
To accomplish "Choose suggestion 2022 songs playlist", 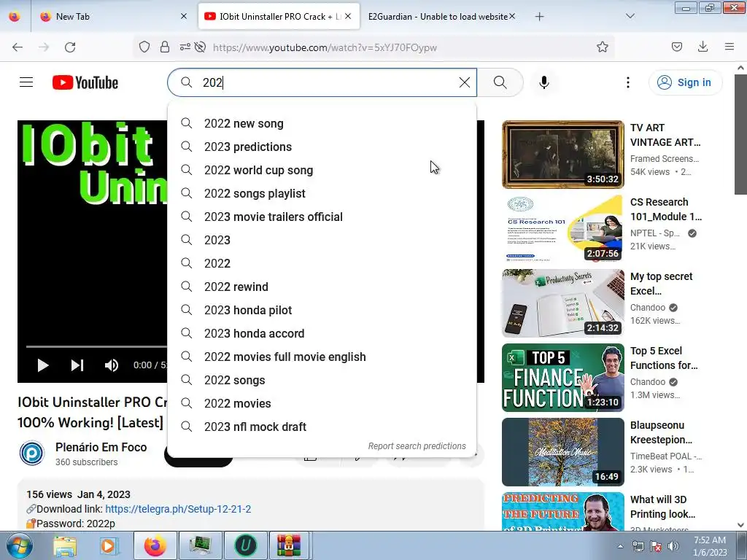I will coord(322,193).
